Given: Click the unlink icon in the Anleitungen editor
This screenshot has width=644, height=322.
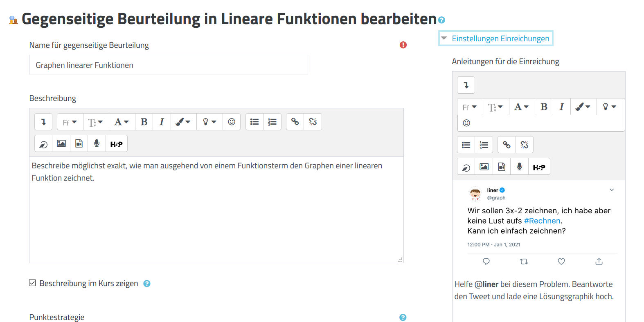Looking at the screenshot, I should [x=525, y=145].
